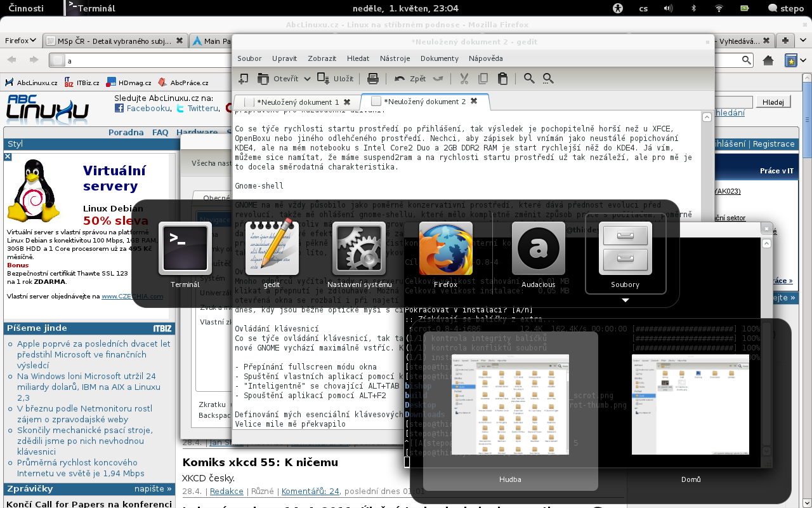Click the volume icon in top bar
Image resolution: width=812 pixels, height=508 pixels.
click(668, 8)
